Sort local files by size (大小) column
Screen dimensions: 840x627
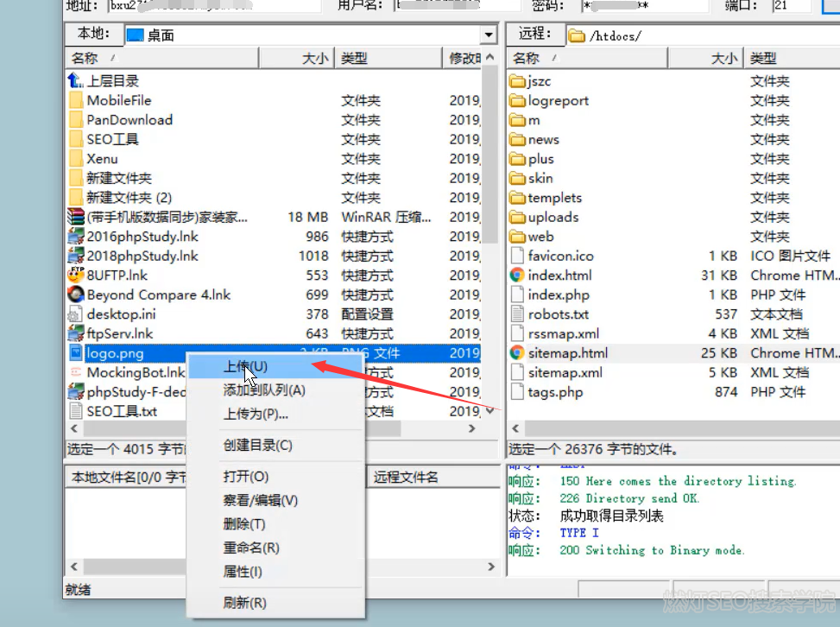(314, 59)
